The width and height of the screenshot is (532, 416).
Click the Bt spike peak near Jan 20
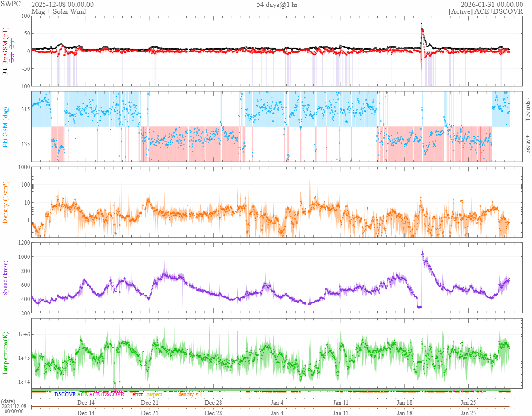pos(422,24)
